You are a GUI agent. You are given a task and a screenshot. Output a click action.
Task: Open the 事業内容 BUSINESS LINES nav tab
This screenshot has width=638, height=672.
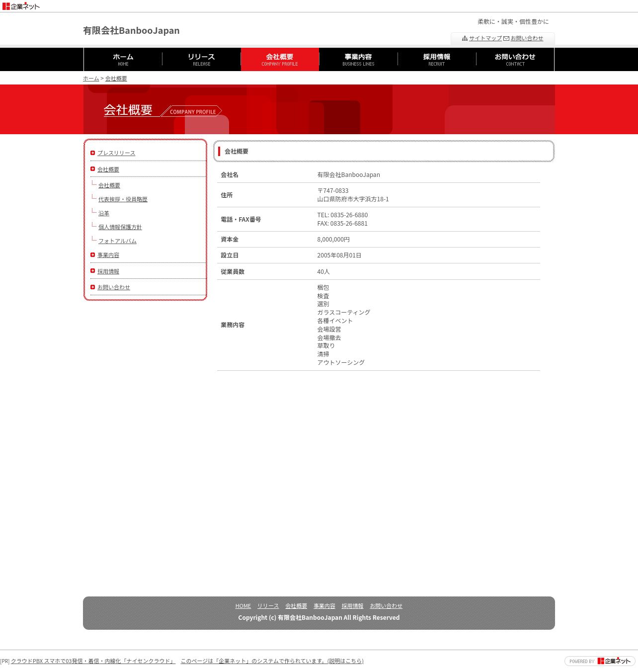coord(358,59)
